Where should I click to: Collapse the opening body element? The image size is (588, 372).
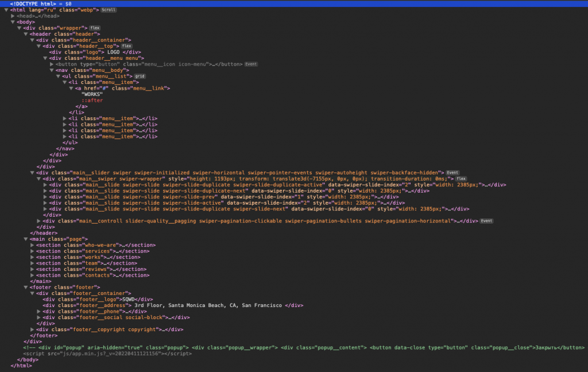[13, 22]
